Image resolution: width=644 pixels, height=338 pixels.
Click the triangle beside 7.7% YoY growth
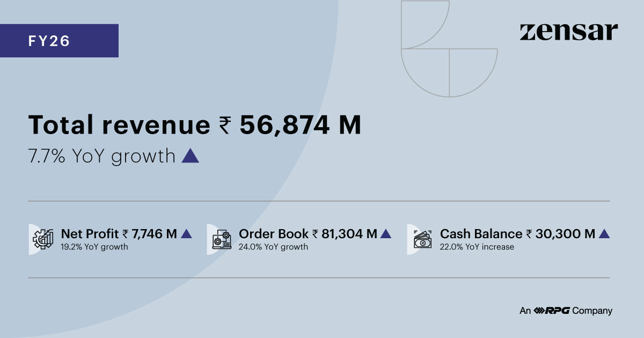(191, 156)
